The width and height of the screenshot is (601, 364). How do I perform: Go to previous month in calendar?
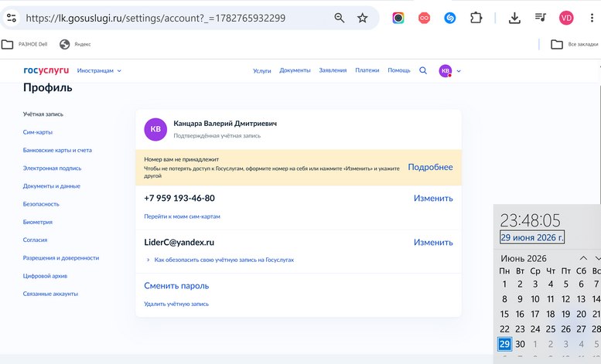pyautogui.click(x=583, y=258)
